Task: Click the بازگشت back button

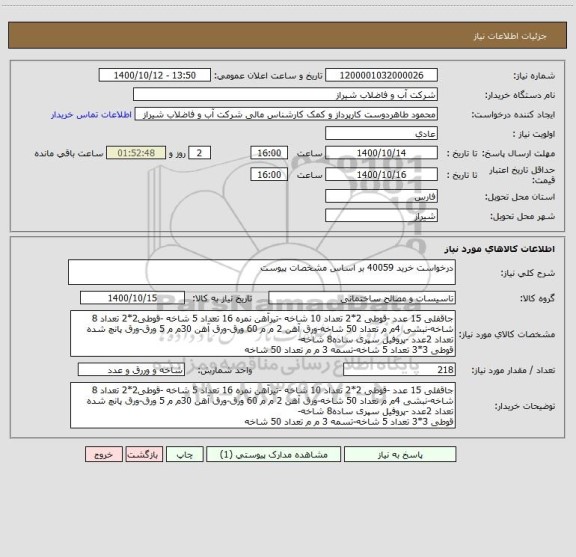Action: point(144,454)
